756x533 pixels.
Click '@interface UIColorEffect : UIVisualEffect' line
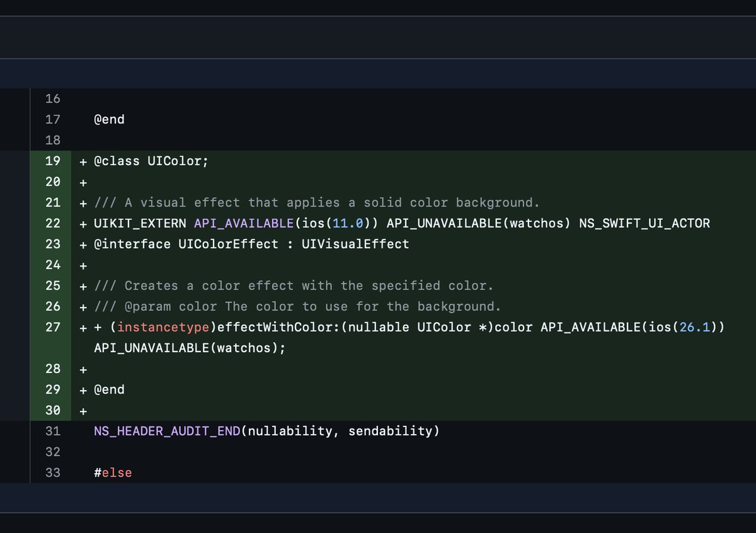click(x=251, y=244)
